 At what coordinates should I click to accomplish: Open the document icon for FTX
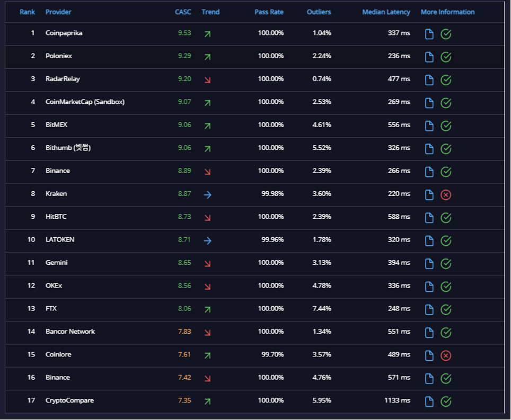(x=429, y=309)
